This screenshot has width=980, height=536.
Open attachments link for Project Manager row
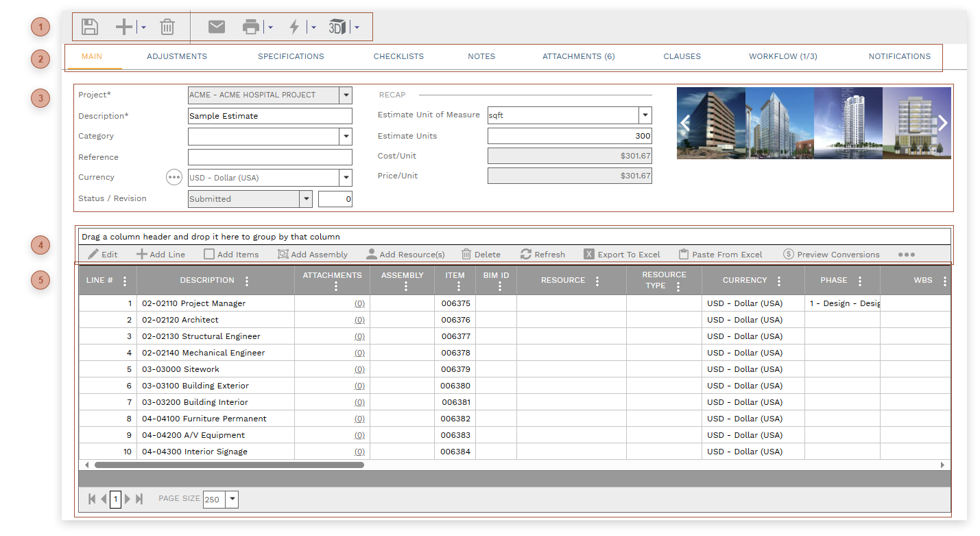[359, 303]
